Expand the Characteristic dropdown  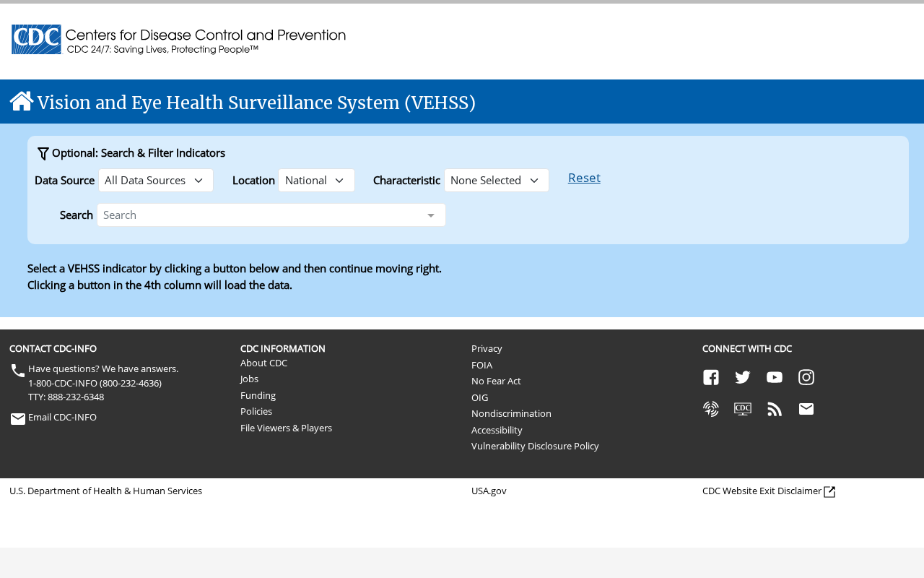(x=496, y=181)
